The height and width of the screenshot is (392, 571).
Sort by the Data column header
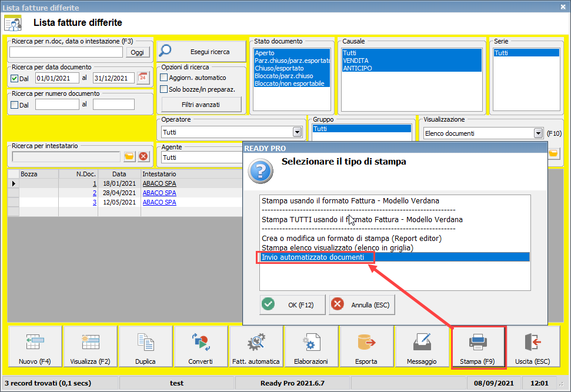[119, 174]
